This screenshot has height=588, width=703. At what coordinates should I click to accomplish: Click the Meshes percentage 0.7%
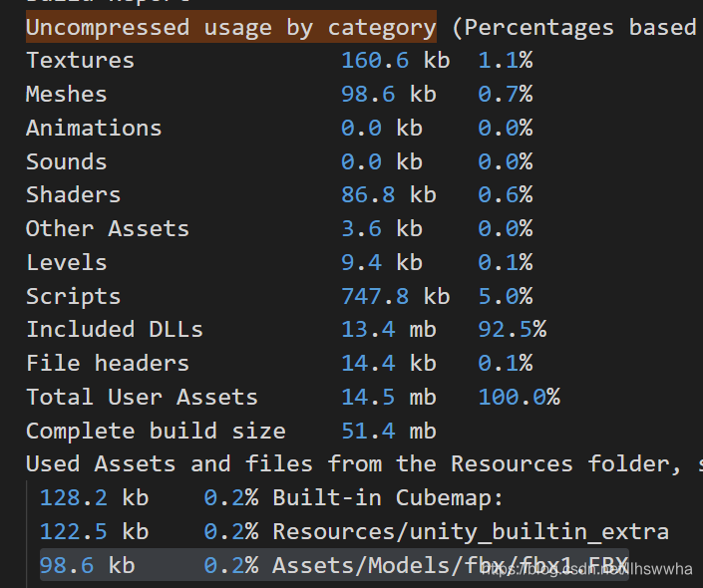click(506, 94)
